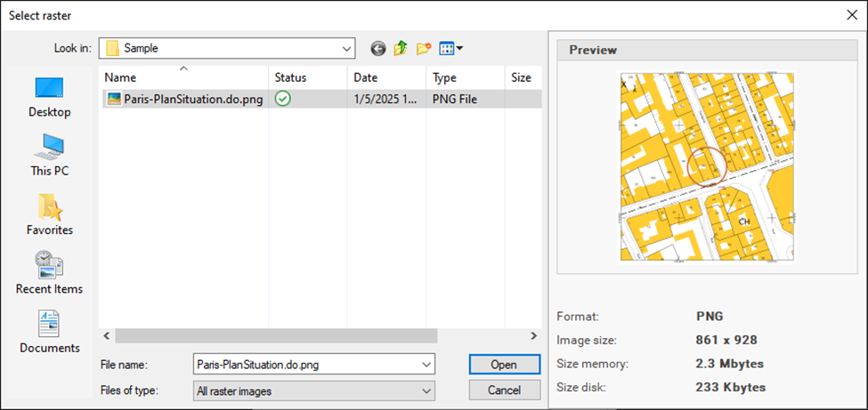Click the Cancel button
This screenshot has width=868, height=410.
(x=504, y=390)
